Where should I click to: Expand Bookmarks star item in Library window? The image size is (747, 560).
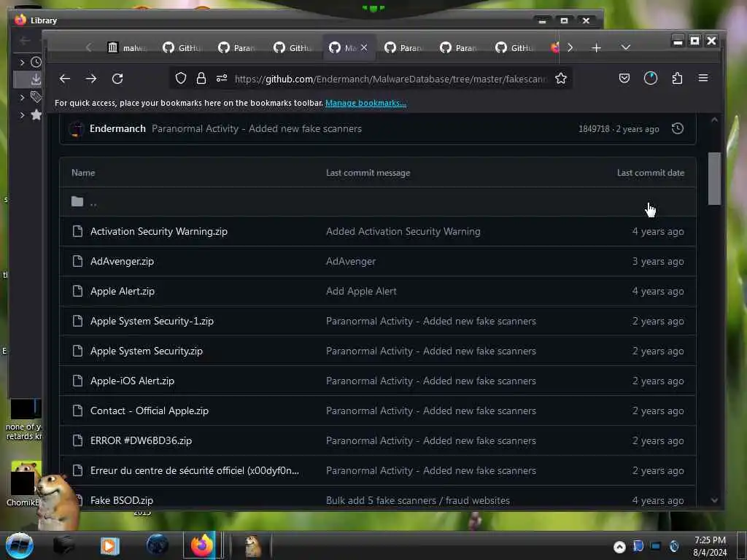point(22,114)
